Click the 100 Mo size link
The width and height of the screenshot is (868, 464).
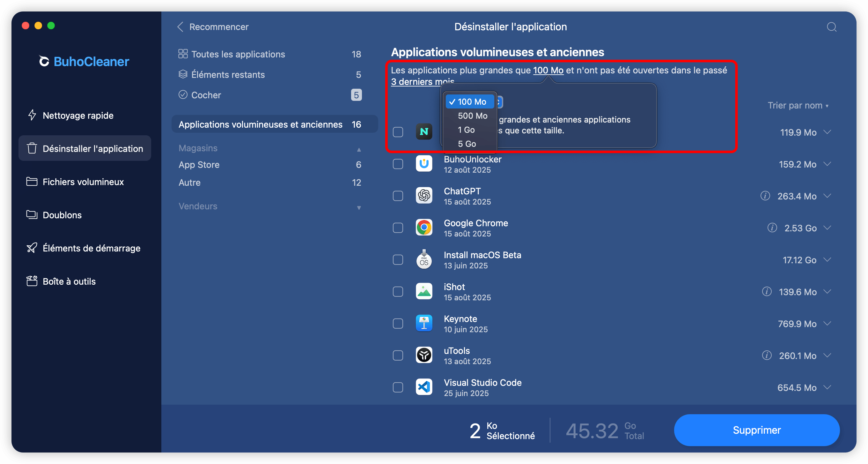pyautogui.click(x=548, y=70)
